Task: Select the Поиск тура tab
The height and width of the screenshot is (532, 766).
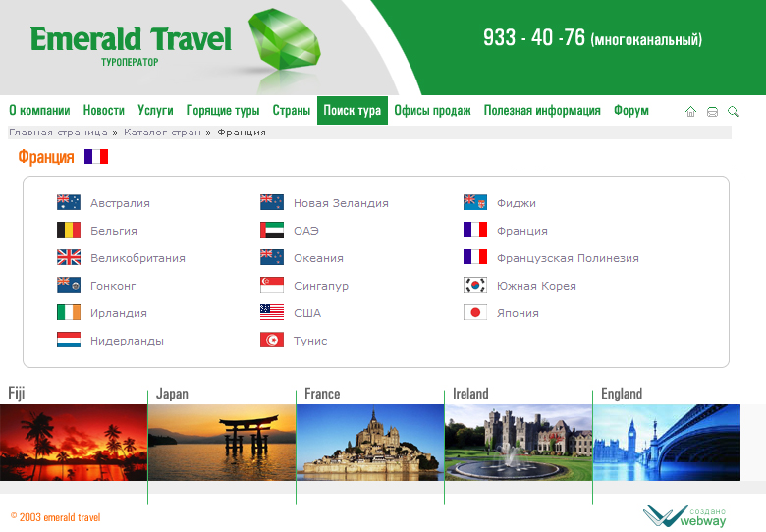Action: (x=353, y=110)
